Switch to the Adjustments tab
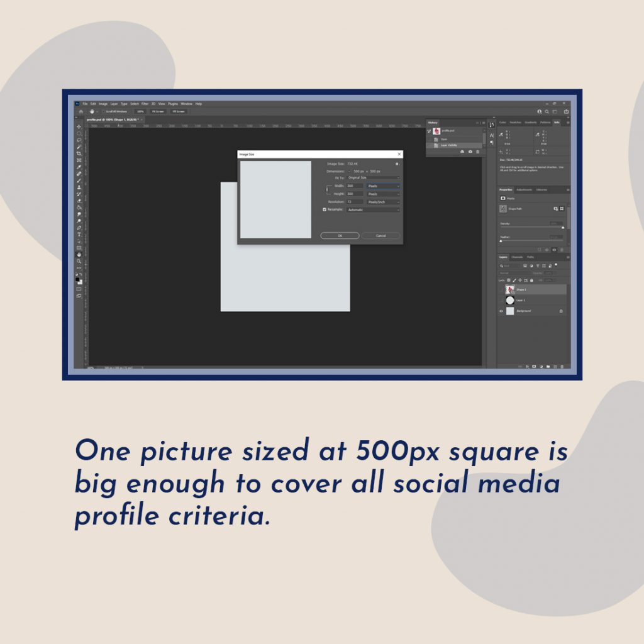 (x=524, y=190)
